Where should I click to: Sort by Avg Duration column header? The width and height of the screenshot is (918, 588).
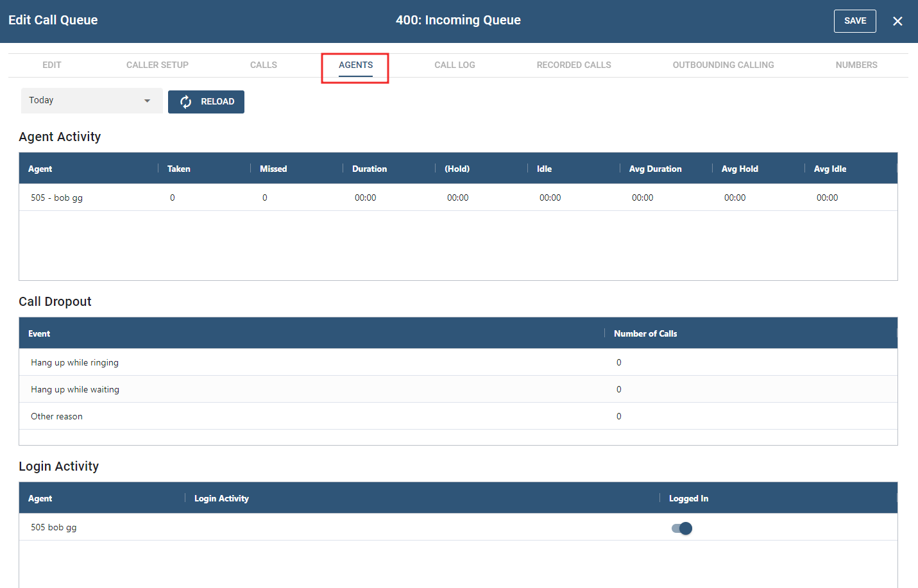coord(655,169)
